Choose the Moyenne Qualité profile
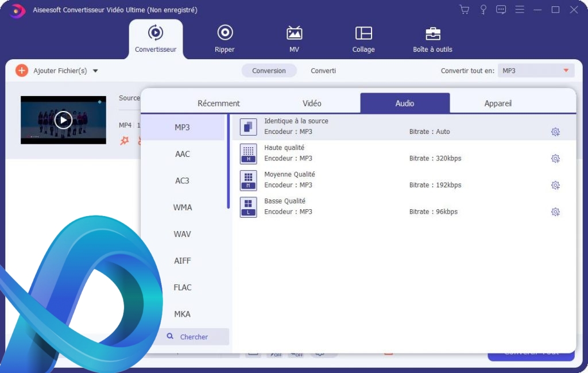The height and width of the screenshot is (373, 588). click(x=404, y=180)
